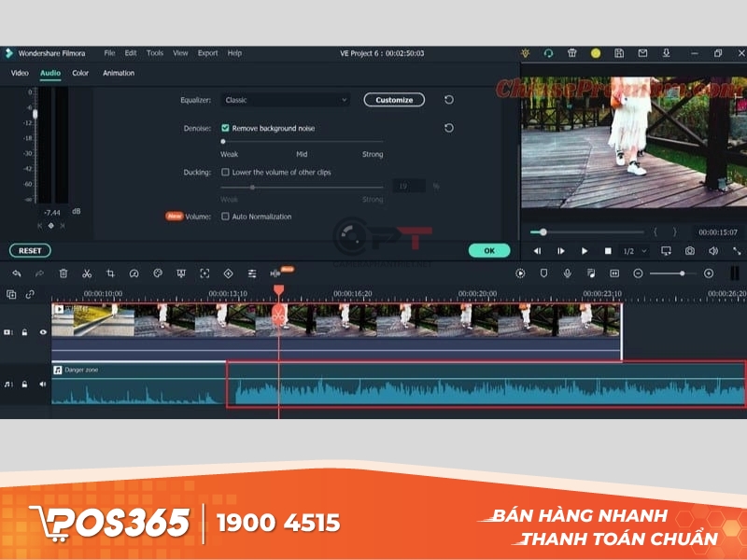Select the Crop tool icon
Screen dimensions: 747x560
click(110, 273)
